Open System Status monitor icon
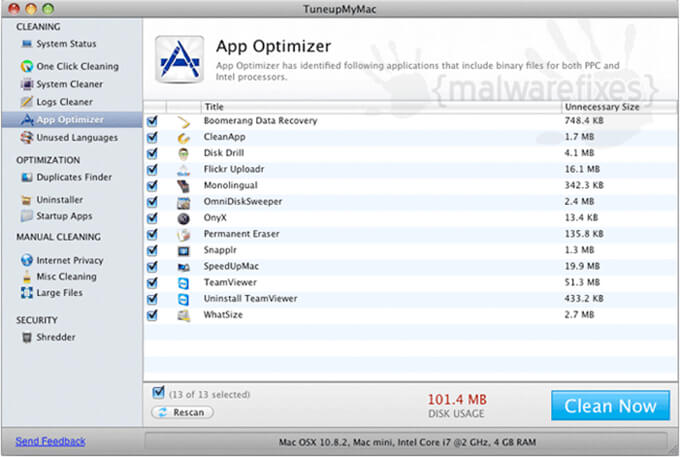Viewport: 680px width, 457px height. [x=27, y=44]
